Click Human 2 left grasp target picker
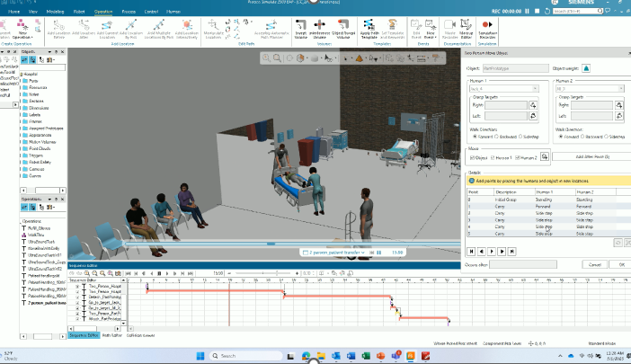 pyautogui.click(x=619, y=116)
